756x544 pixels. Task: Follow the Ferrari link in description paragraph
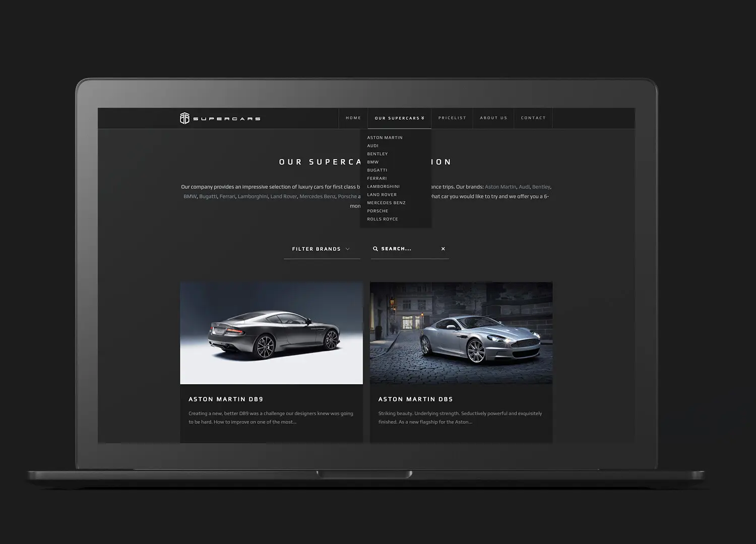[x=227, y=196]
